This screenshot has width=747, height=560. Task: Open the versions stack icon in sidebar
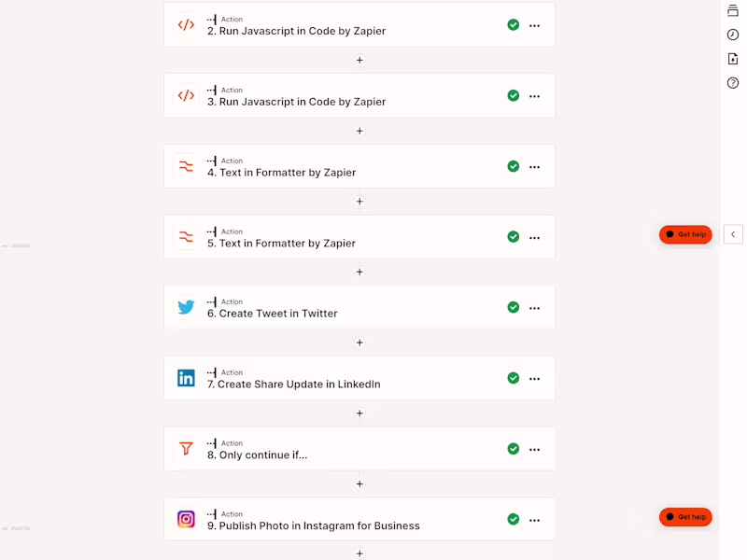coord(733,10)
